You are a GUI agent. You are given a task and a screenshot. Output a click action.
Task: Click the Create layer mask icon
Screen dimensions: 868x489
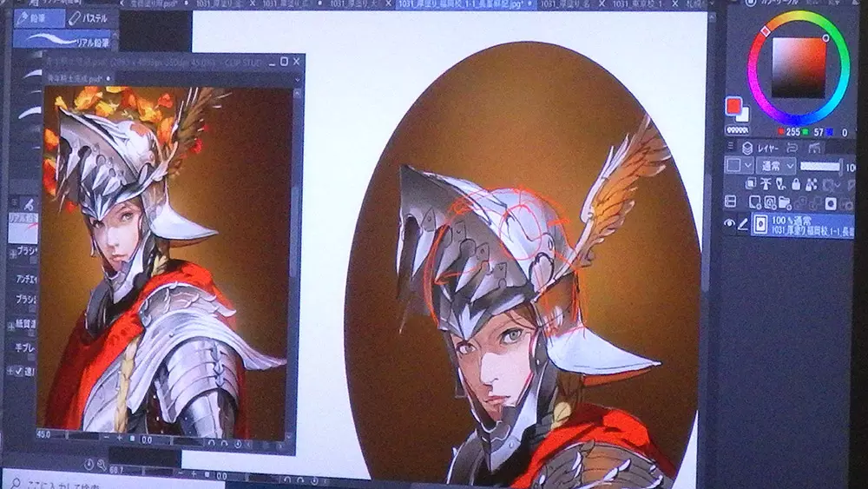(x=831, y=203)
